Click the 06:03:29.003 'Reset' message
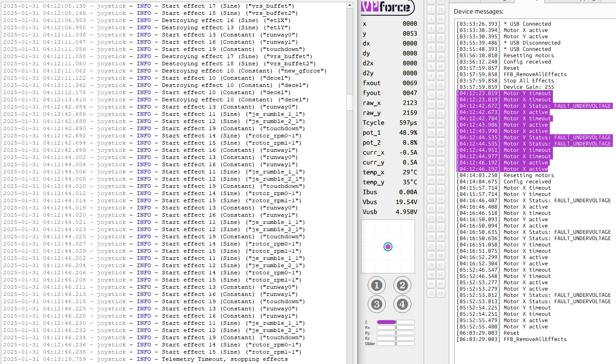Screen dimensions: 616x364 click(488, 333)
